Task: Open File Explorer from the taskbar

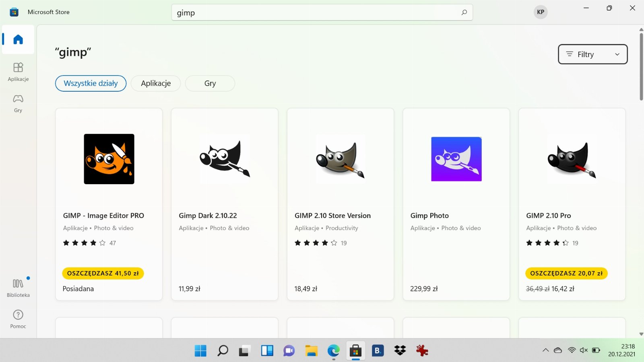Action: (311, 351)
